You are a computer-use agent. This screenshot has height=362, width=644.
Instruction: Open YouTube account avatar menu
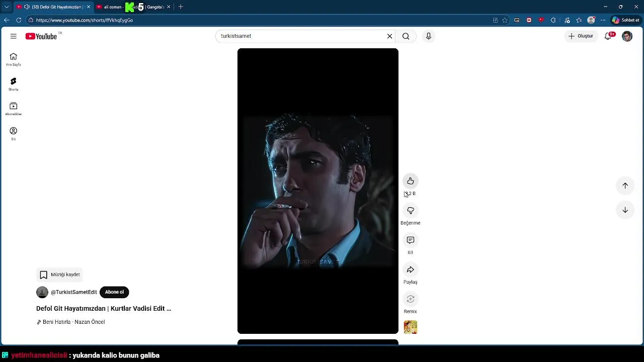pos(627,36)
